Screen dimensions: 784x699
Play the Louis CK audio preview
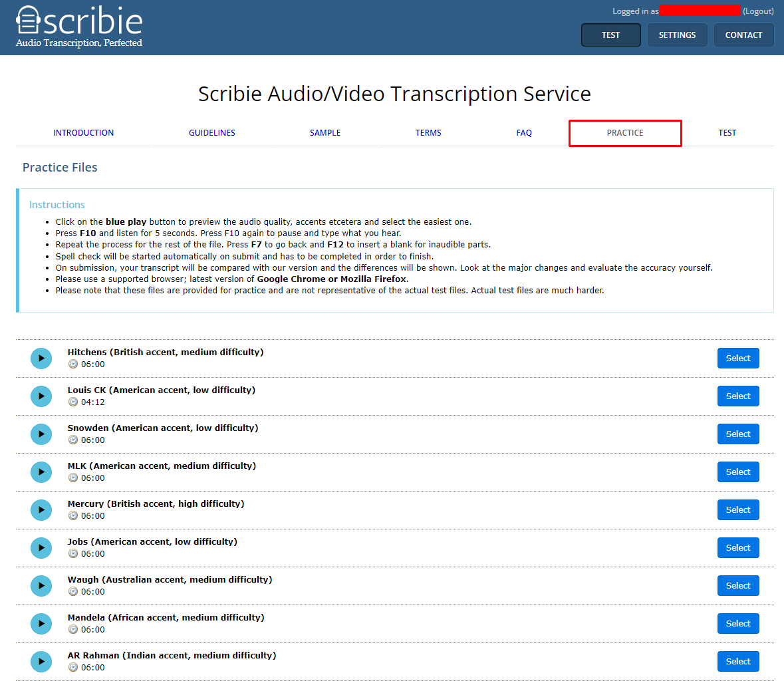(41, 396)
